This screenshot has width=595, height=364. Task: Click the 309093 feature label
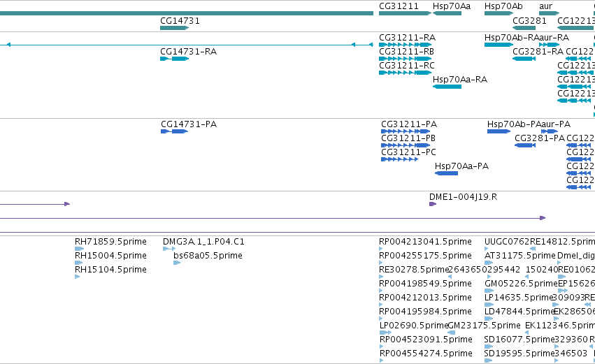click(x=569, y=298)
